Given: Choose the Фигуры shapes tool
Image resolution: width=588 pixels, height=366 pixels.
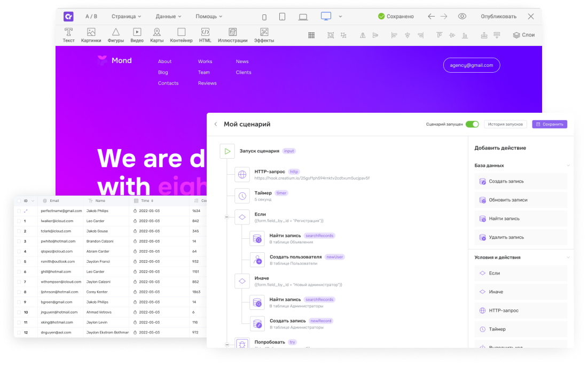Looking at the screenshot, I should pos(115,35).
